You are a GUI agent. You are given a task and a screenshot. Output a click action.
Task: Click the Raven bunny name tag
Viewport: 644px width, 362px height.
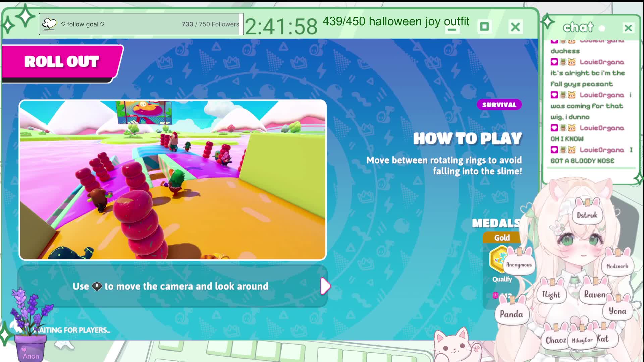point(595,292)
